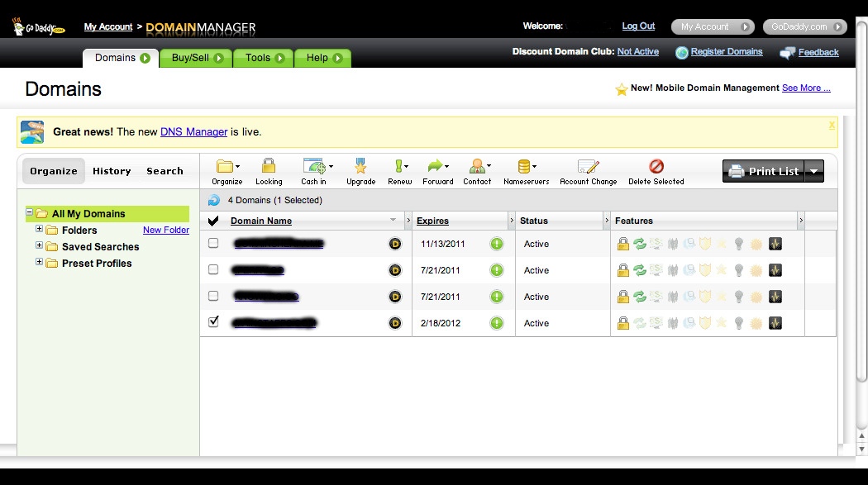Expand the Saved Searches tree node
Image resolution: width=868 pixels, height=485 pixels.
[39, 245]
